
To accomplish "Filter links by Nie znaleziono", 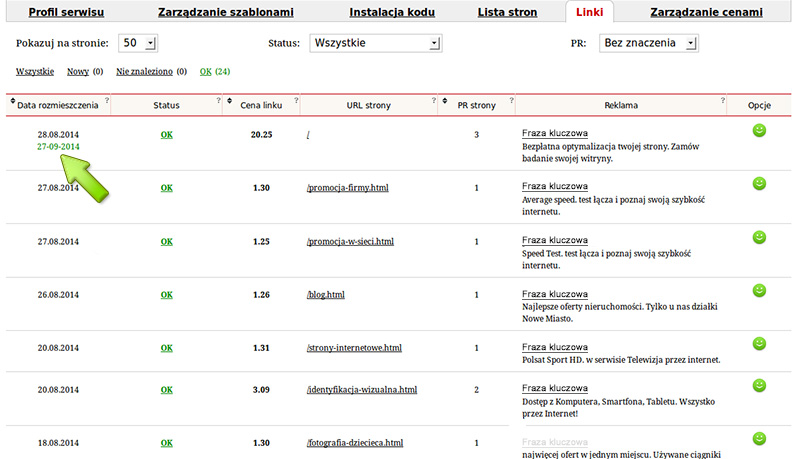I will point(144,72).
